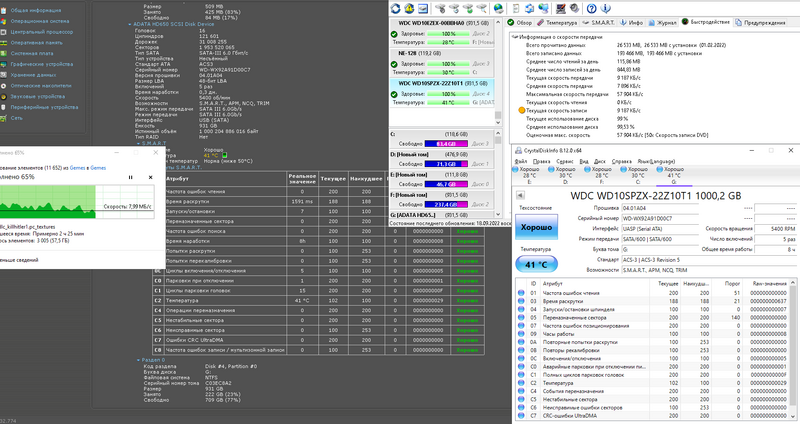This screenshot has height=424, width=800.
Task: Click the first grey disk test toolbar icon
Action: [x=440, y=9]
